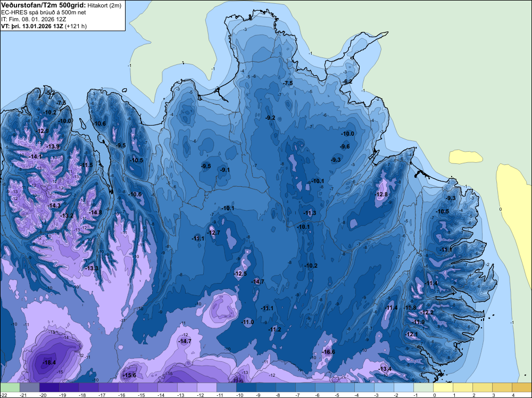This screenshot has height=398, width=532.
Task: Select the -12 lavender legend swatch
Action: click(x=206, y=387)
